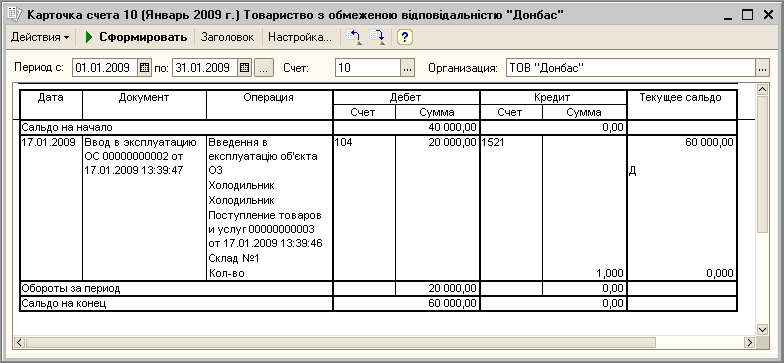Open Настройка... settings
The width and height of the screenshot is (784, 363).
(300, 37)
